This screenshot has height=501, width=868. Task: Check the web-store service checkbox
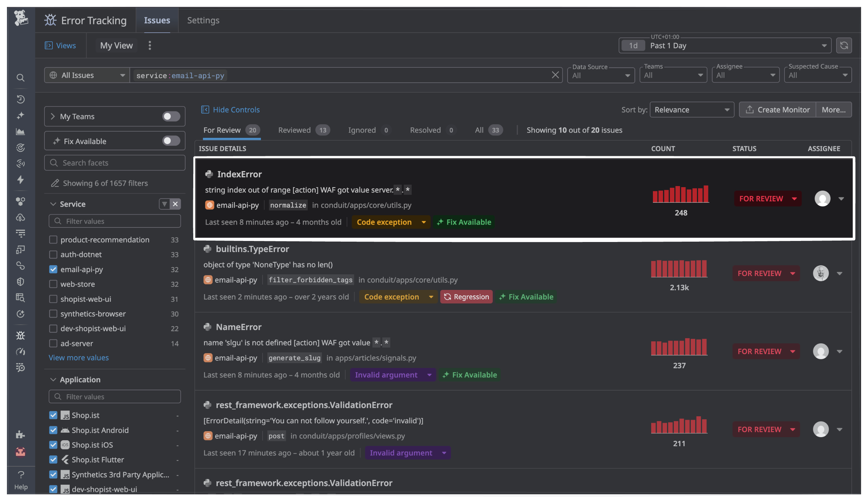tap(53, 284)
